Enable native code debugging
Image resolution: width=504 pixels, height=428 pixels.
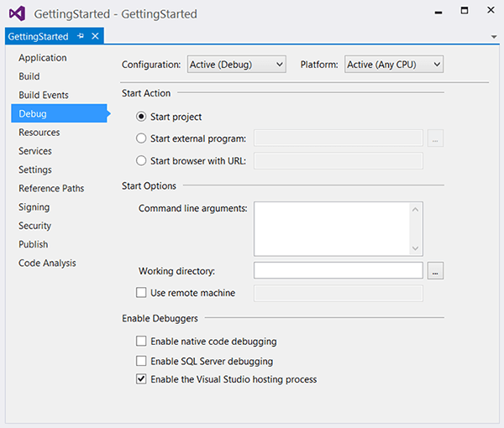(141, 341)
